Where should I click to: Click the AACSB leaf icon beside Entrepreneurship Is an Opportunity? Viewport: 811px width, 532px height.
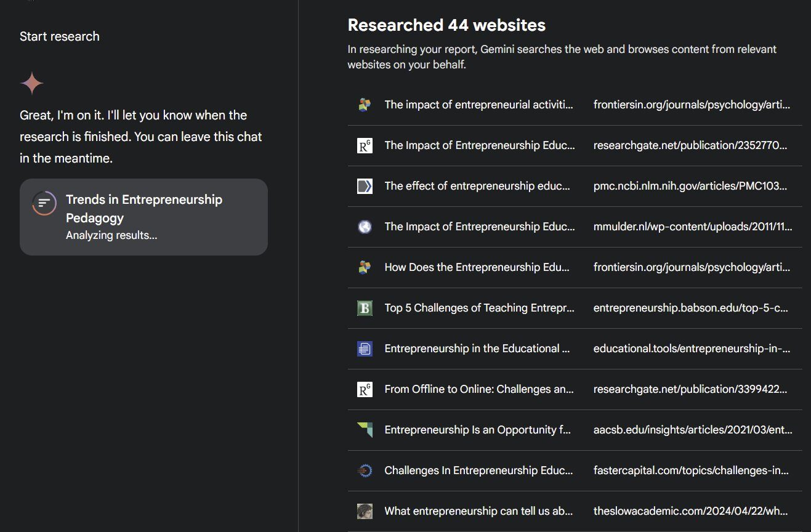(365, 430)
